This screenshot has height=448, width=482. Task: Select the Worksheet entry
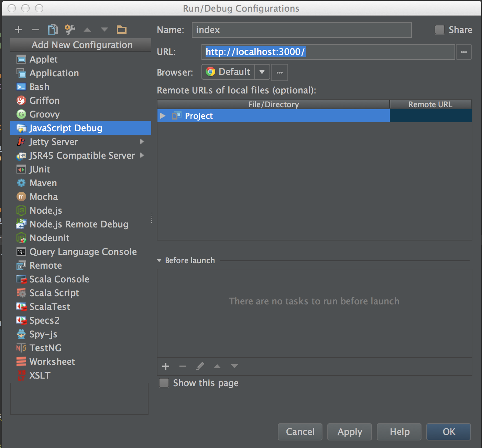81,362
